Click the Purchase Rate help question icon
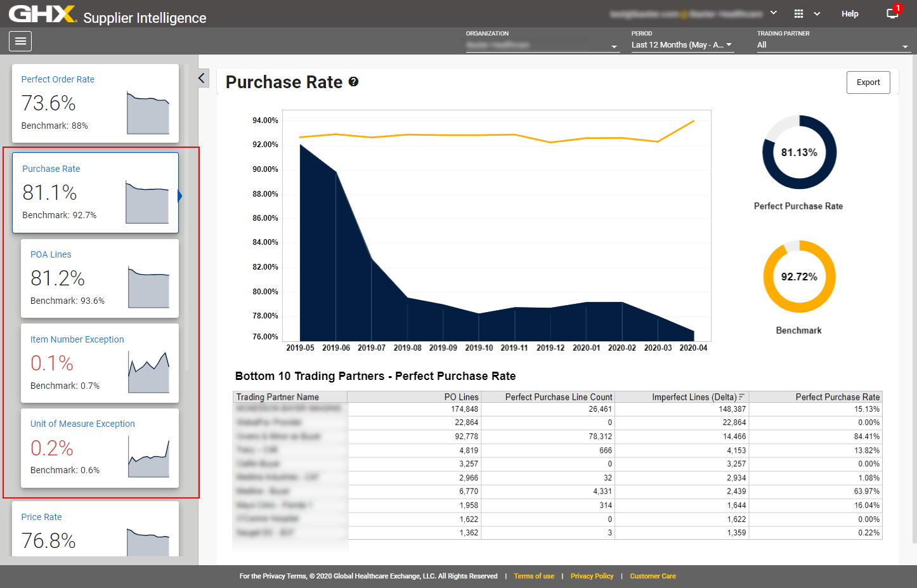This screenshot has width=917, height=588. tap(353, 82)
